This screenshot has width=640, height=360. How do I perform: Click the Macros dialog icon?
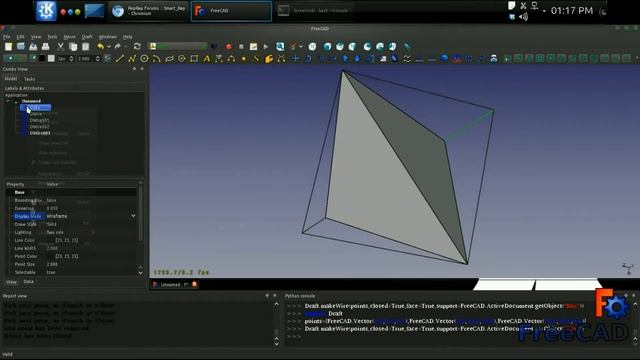253,47
